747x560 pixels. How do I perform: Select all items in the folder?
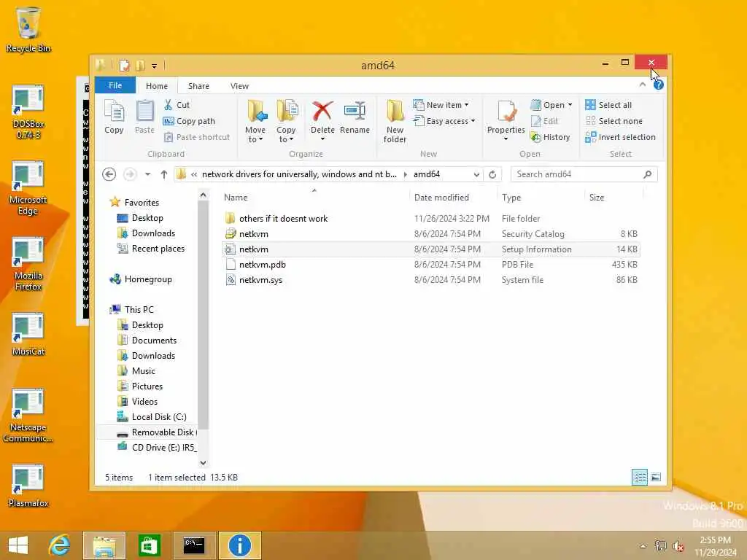[608, 105]
